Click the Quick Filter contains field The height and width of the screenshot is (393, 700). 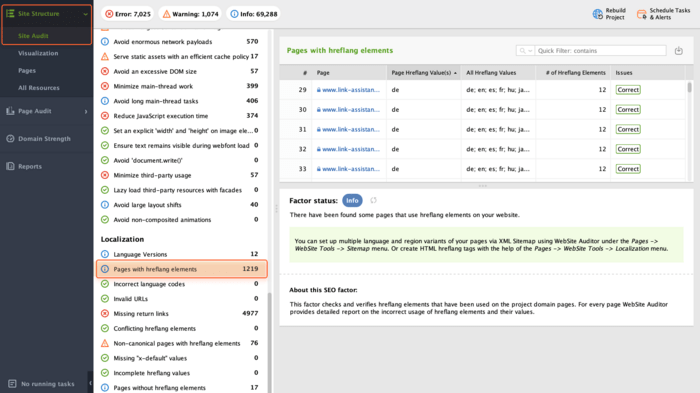(x=600, y=51)
